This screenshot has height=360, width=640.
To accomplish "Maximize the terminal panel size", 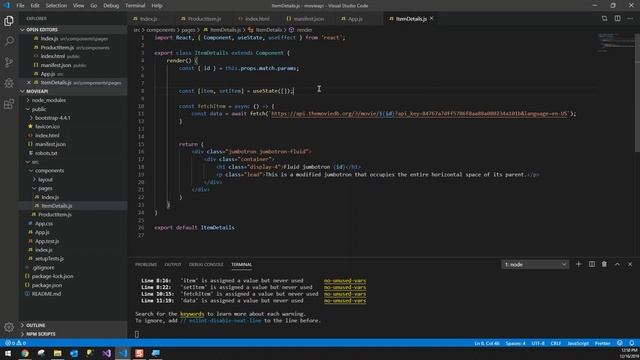I will (617, 264).
